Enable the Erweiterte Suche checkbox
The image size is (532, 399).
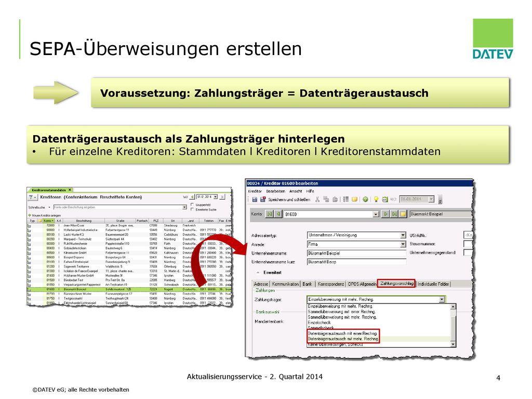[x=192, y=209]
